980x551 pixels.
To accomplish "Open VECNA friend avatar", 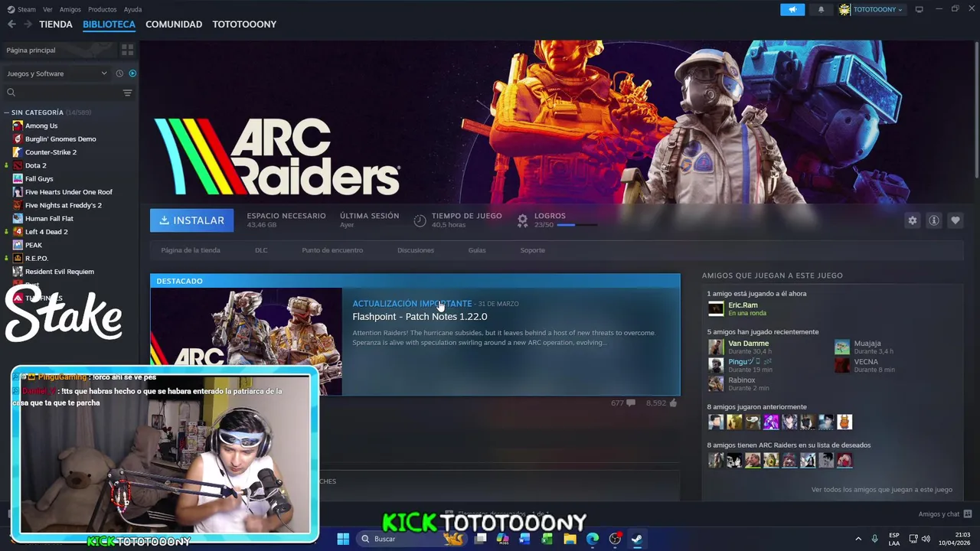I will 842,365.
